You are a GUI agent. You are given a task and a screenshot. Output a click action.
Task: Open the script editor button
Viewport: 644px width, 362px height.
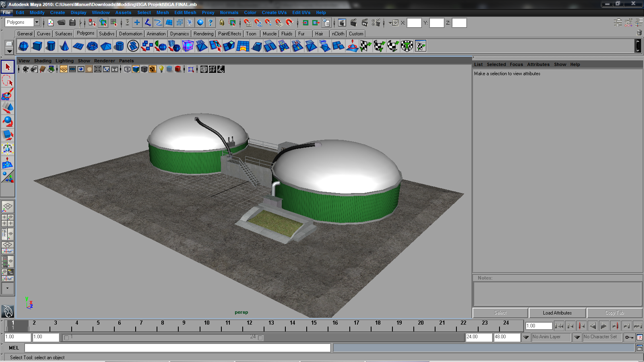640,348
